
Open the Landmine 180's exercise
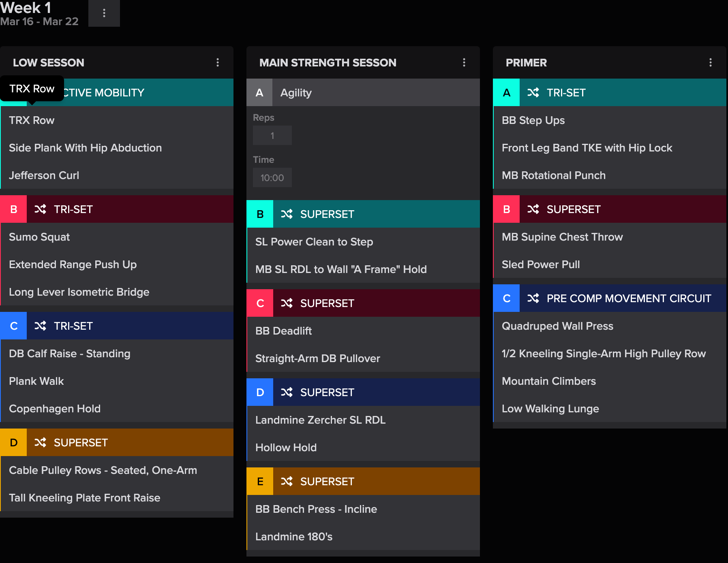point(363,536)
